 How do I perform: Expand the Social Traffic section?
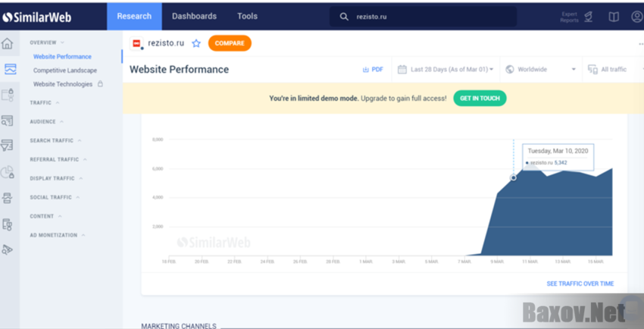[55, 197]
